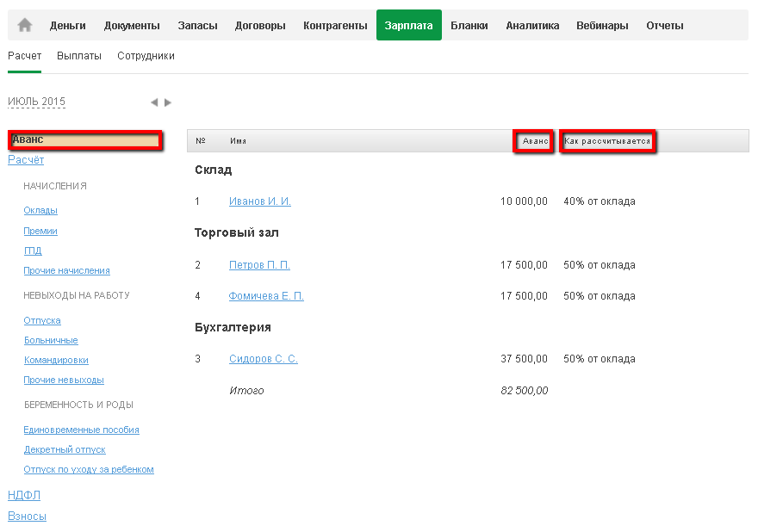Viewport: 758px width, 532px height.
Task: Open the Контрагенты section
Action: tap(335, 26)
